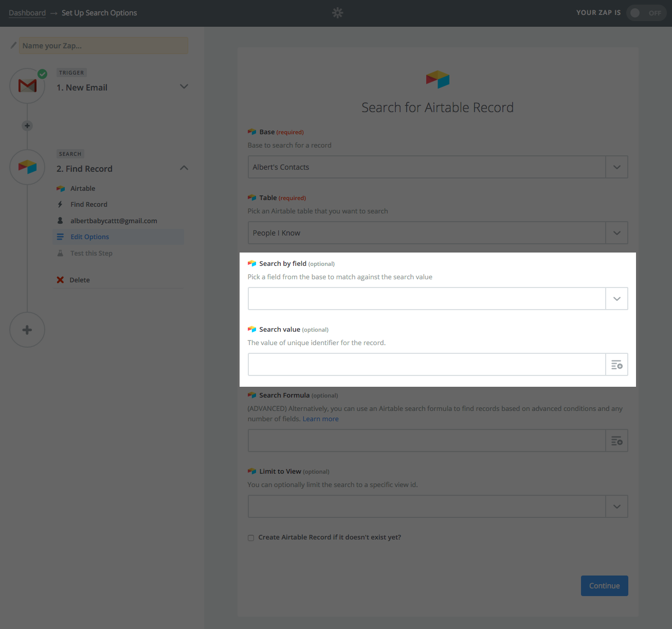Click the Search value input field
672x629 pixels.
pos(427,365)
